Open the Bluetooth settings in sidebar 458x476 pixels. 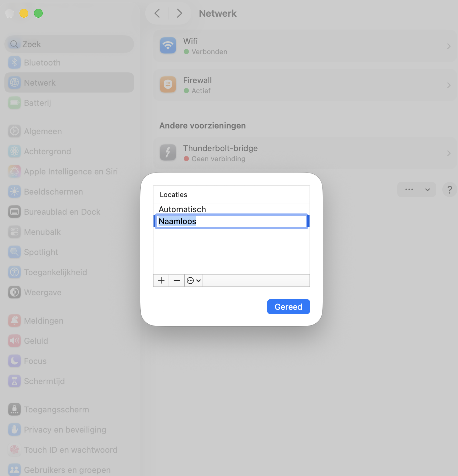click(42, 63)
